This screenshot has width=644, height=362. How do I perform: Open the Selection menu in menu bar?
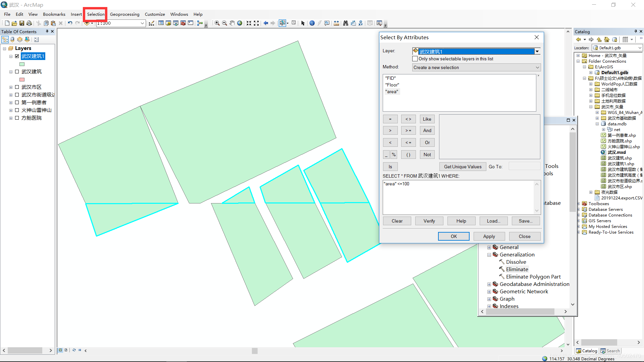[96, 14]
